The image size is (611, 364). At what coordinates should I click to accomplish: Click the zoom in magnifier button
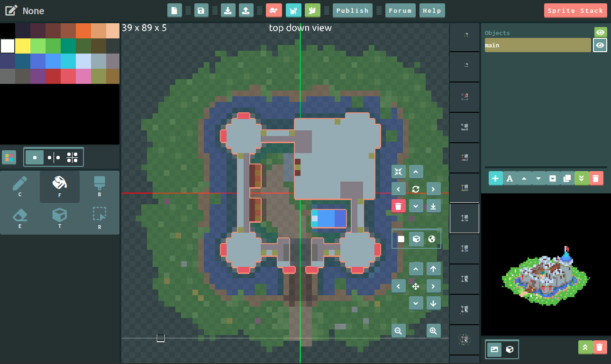(433, 331)
